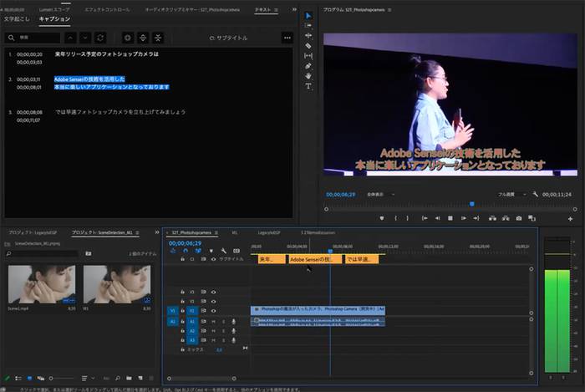Solo the A1 audio track
Screen dimensions: 585x392
223,322
